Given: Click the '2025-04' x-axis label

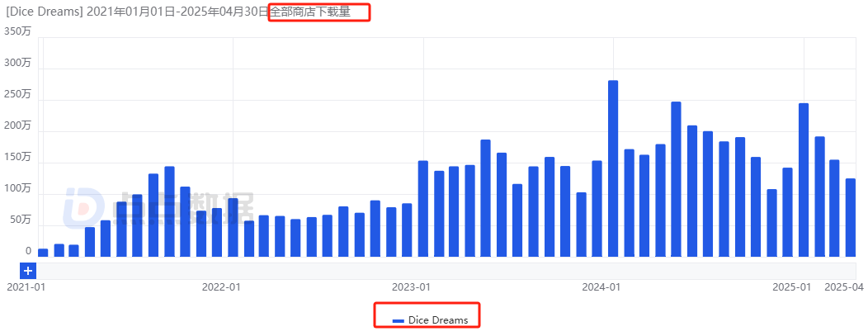Looking at the screenshot, I should 844,286.
